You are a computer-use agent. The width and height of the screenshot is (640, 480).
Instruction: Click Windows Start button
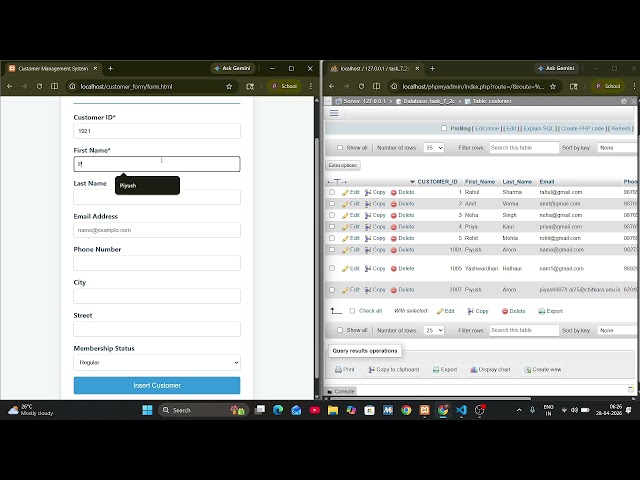click(147, 410)
